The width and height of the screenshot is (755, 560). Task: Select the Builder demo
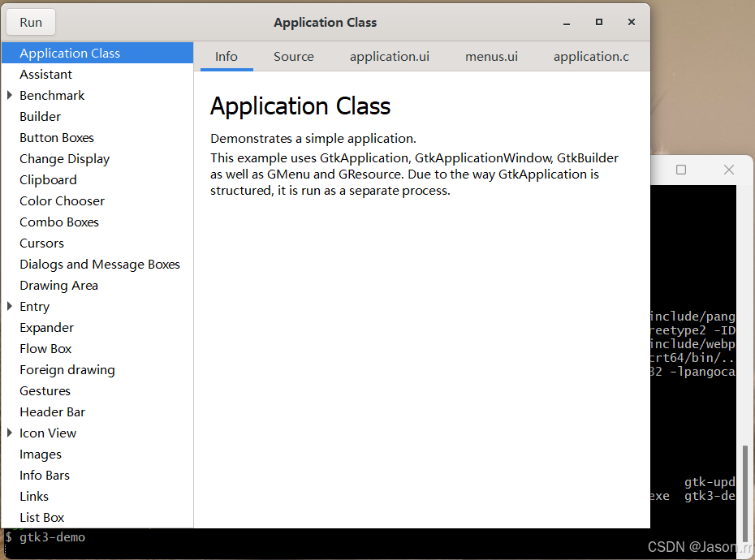click(x=97, y=117)
